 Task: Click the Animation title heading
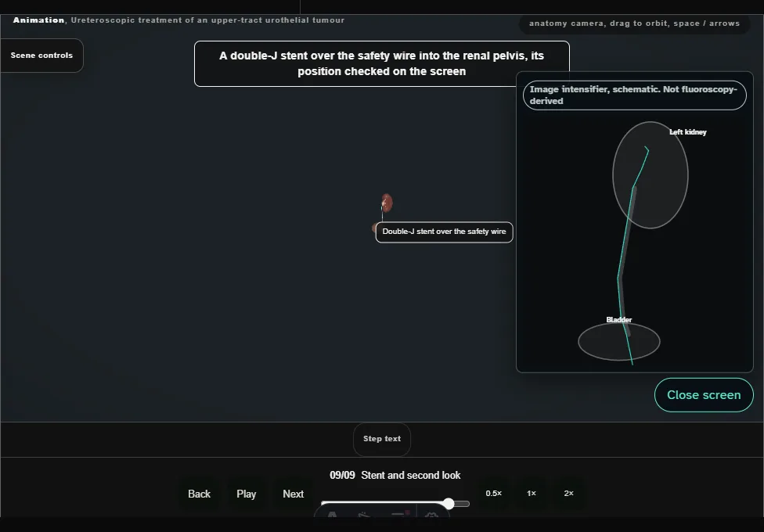[178, 20]
